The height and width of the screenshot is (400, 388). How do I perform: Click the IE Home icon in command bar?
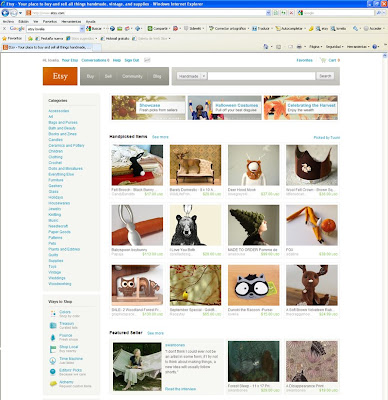click(x=266, y=47)
